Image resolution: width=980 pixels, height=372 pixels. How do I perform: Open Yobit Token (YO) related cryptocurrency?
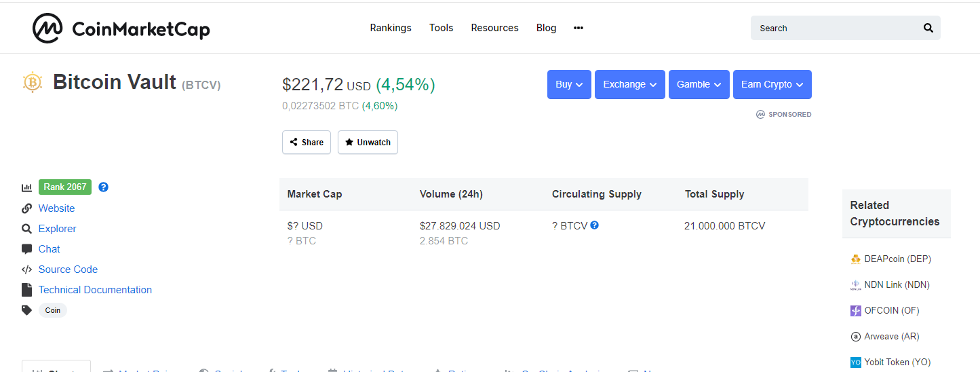898,362
